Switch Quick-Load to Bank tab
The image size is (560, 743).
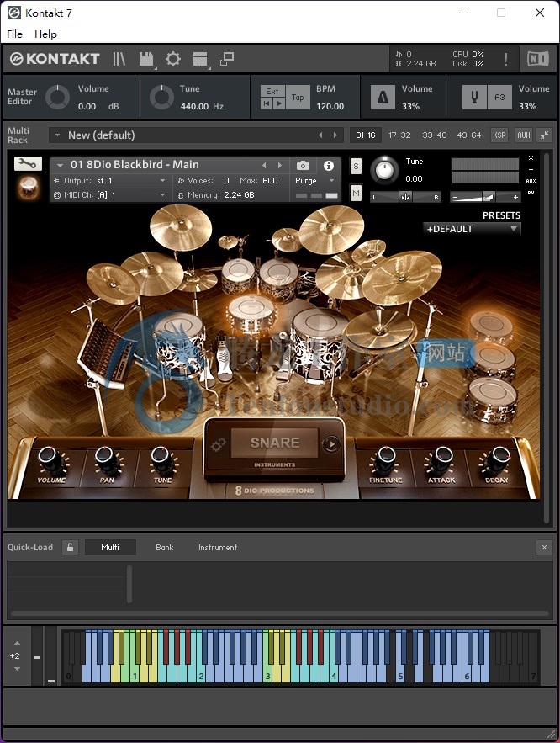tap(165, 547)
